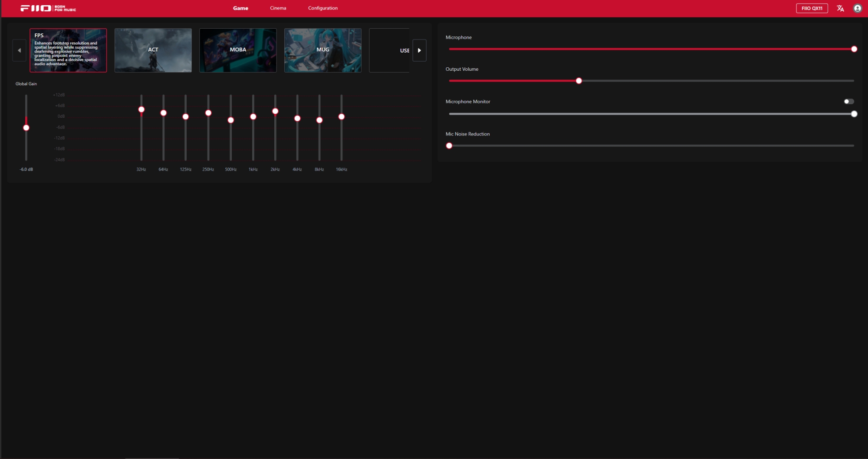Select the MOBA preset card
Image resolution: width=868 pixels, height=459 pixels.
tap(238, 50)
